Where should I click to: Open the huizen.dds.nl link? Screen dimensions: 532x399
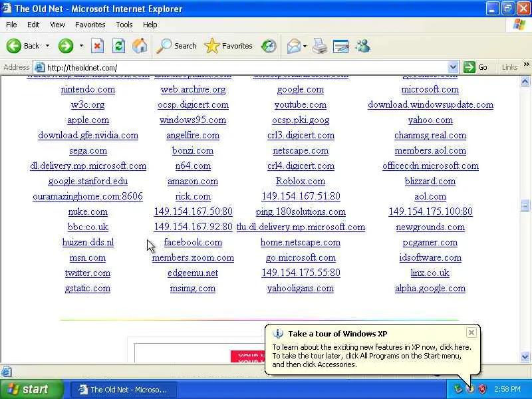pyautogui.click(x=88, y=242)
